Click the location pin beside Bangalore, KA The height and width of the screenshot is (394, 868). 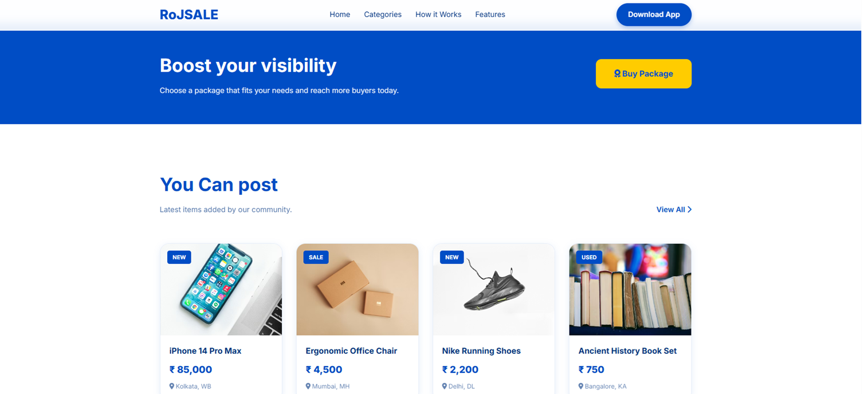(580, 386)
